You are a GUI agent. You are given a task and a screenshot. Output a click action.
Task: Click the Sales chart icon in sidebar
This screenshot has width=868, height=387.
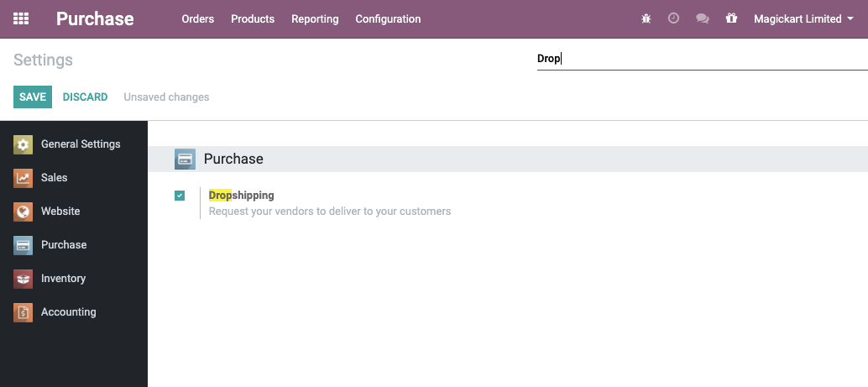click(x=23, y=178)
